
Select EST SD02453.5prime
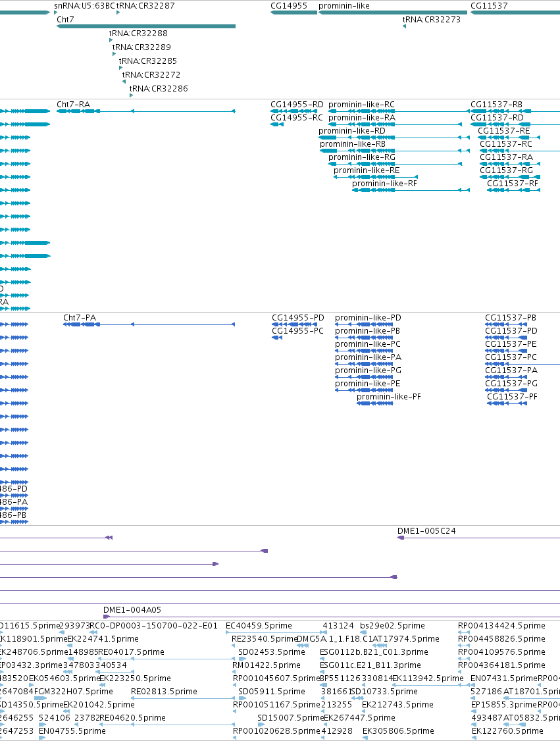tap(272, 652)
